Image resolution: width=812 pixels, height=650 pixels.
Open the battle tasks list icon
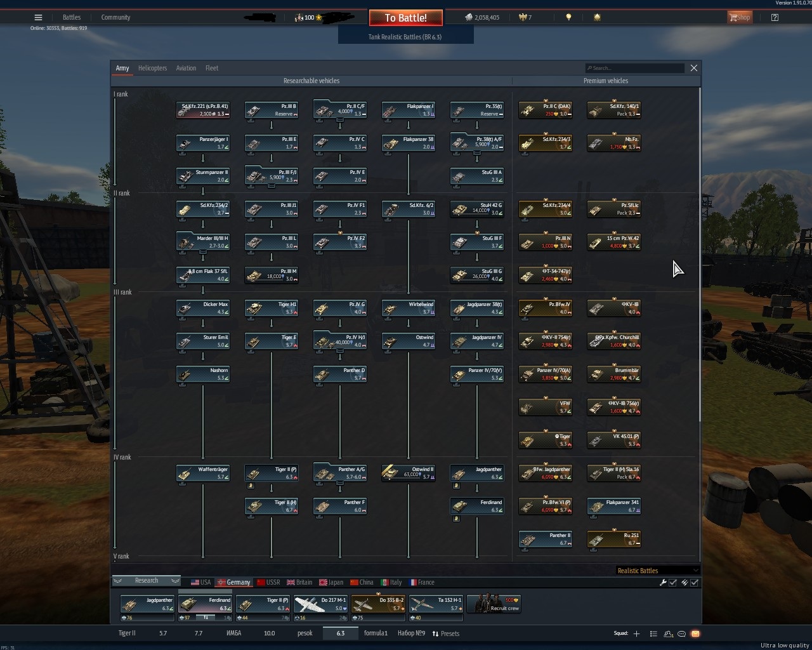click(653, 633)
